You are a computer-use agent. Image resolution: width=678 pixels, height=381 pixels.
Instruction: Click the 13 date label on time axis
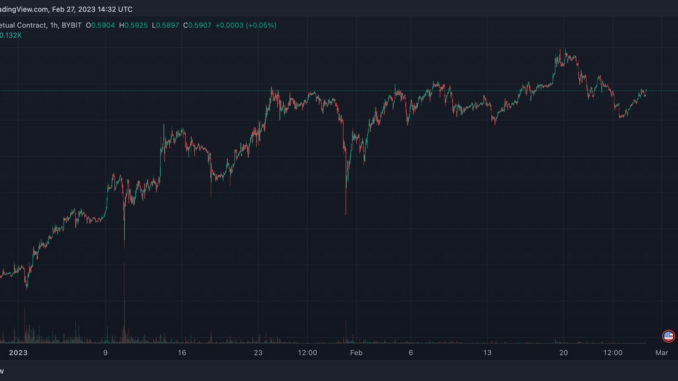[x=487, y=353]
